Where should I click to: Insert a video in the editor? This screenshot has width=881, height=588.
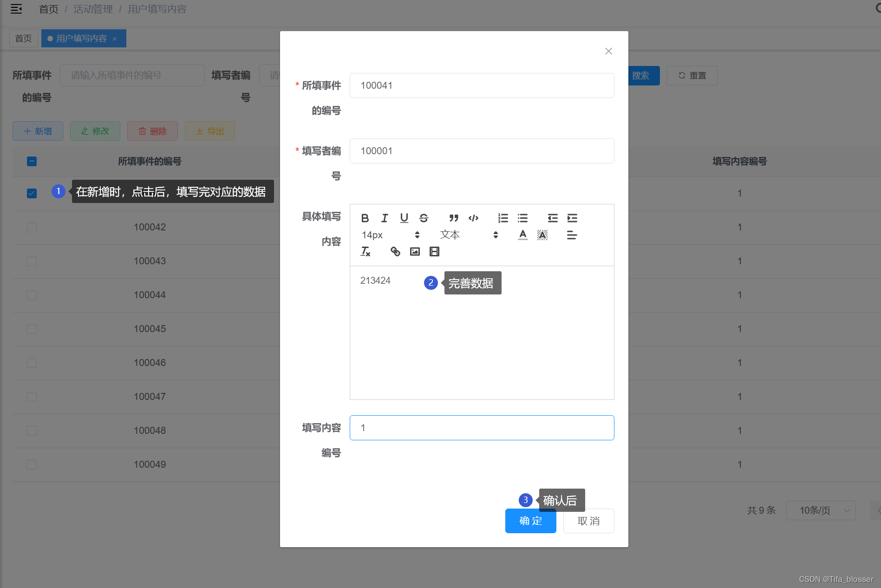click(x=434, y=252)
